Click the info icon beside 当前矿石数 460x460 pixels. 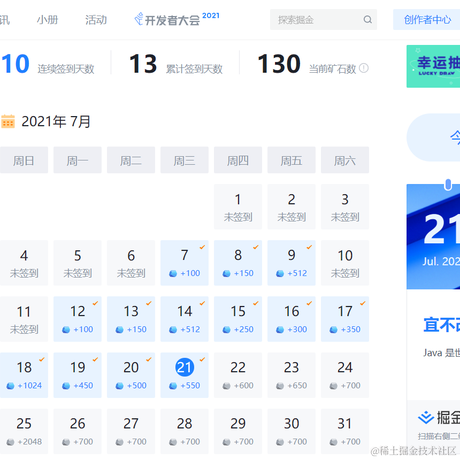364,68
